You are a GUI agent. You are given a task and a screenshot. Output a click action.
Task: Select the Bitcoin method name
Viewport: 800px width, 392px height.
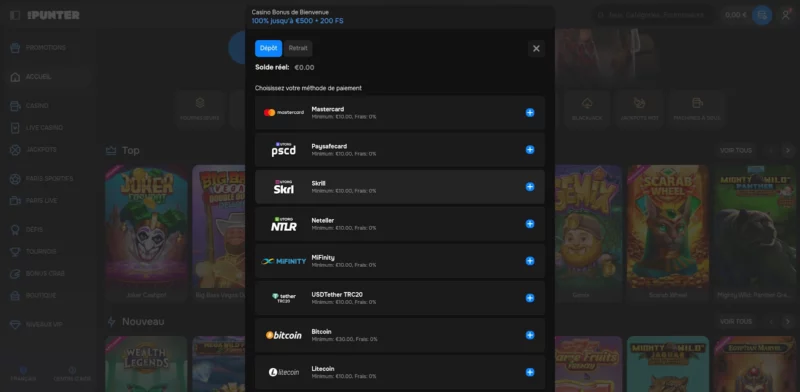point(321,332)
